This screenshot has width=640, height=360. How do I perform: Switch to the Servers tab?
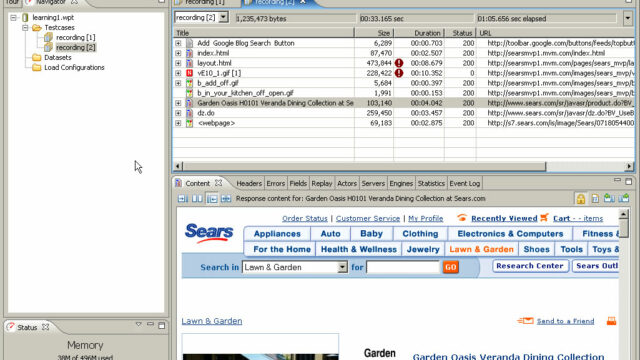point(373,184)
